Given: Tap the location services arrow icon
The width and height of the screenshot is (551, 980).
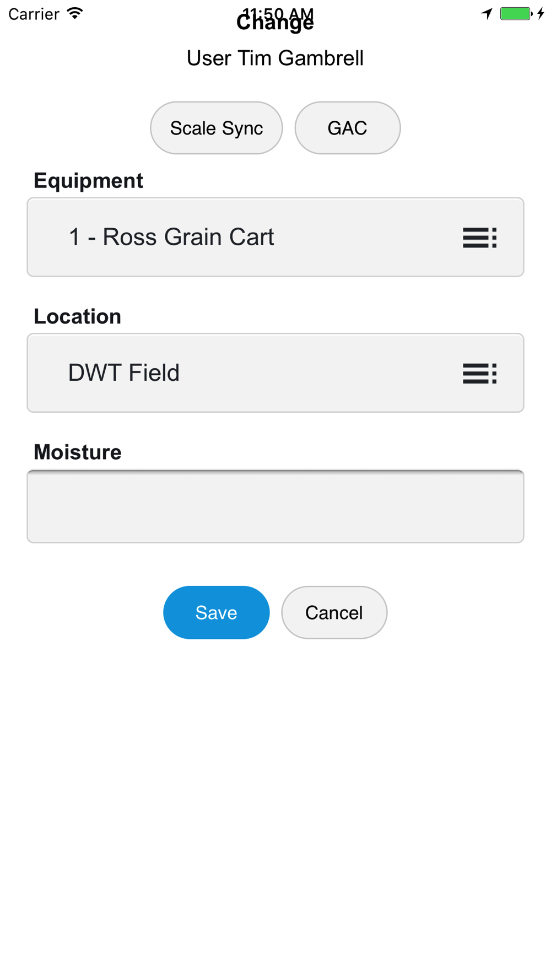Looking at the screenshot, I should 487,14.
